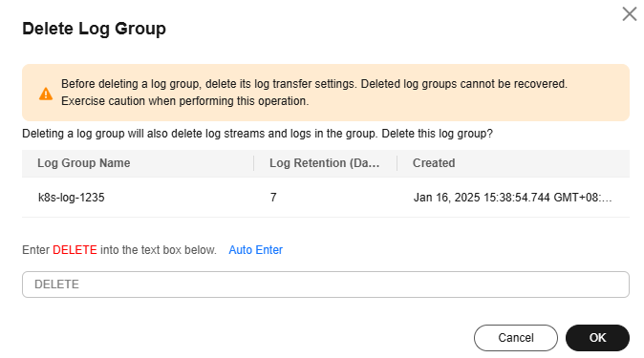Screen dimensions: 644x358
Task: Select the Created column header
Action: point(434,163)
